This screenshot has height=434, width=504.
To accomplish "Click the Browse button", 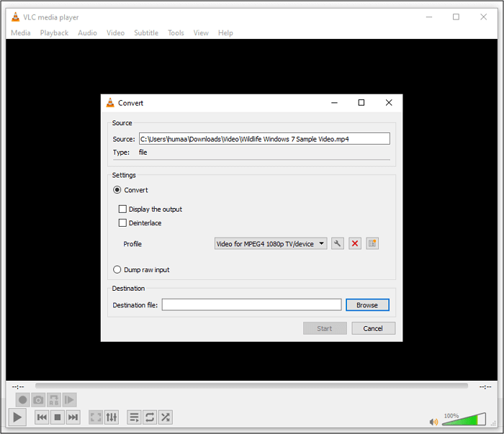I will click(367, 305).
